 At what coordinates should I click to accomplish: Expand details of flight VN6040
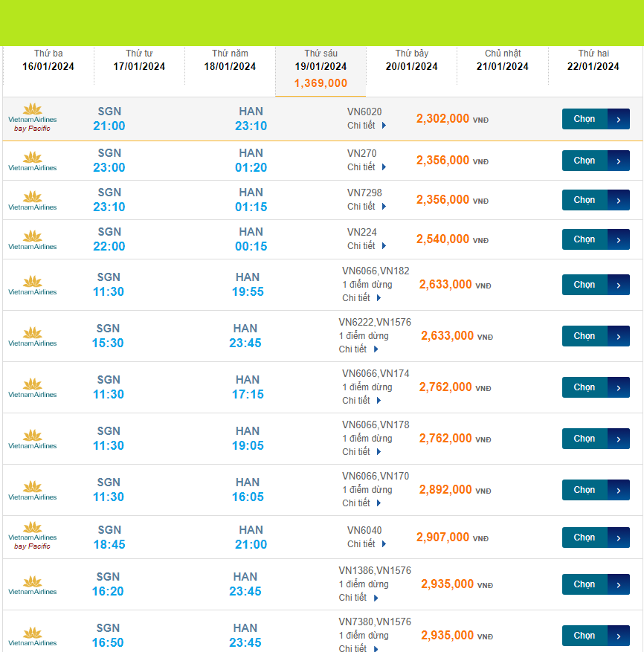[x=367, y=544]
